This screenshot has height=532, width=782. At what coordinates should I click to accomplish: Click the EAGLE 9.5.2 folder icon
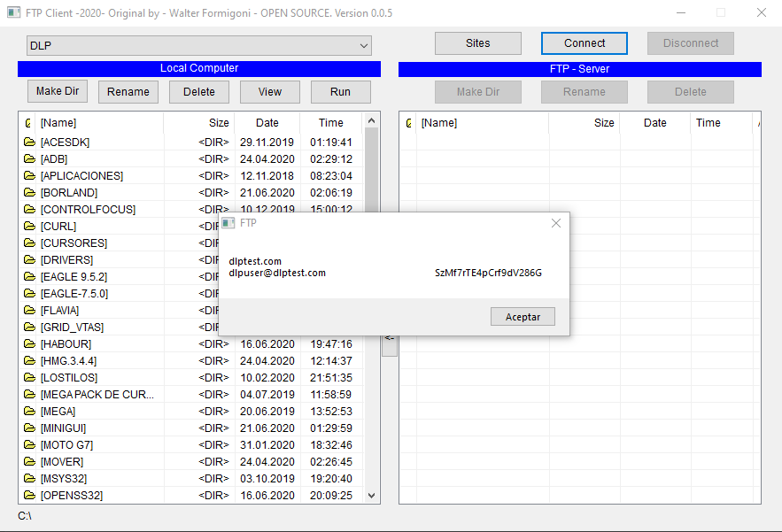point(29,277)
